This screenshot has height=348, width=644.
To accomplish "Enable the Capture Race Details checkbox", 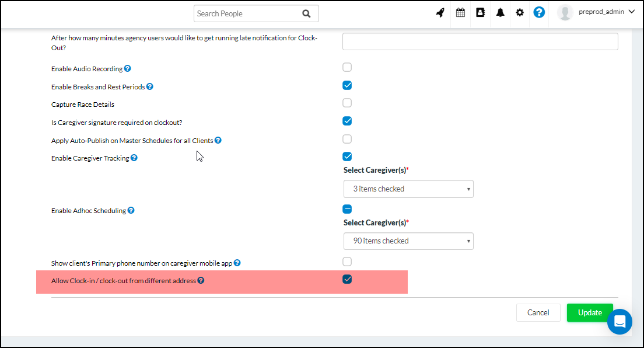I will (347, 103).
